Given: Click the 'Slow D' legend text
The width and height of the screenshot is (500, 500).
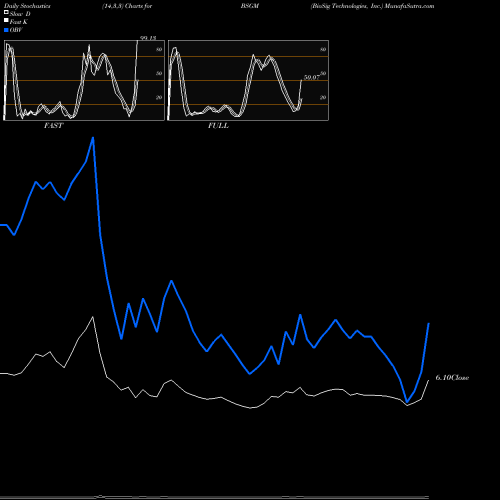Looking at the screenshot, I should click(20, 14).
